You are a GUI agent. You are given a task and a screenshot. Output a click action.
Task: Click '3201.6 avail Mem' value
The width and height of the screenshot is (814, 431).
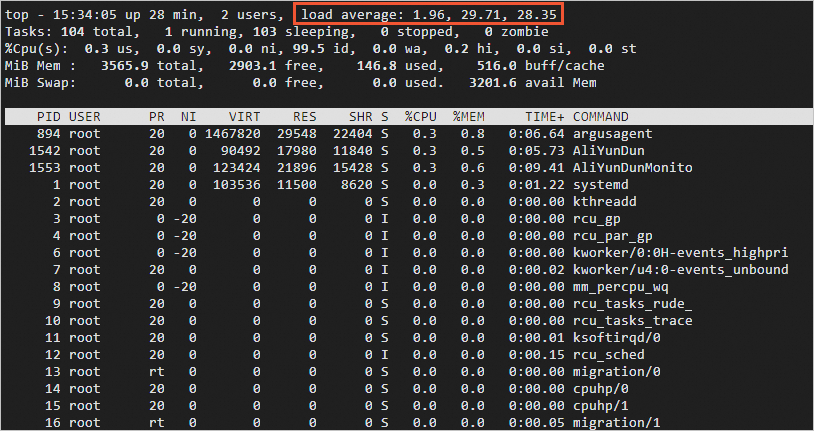532,83
